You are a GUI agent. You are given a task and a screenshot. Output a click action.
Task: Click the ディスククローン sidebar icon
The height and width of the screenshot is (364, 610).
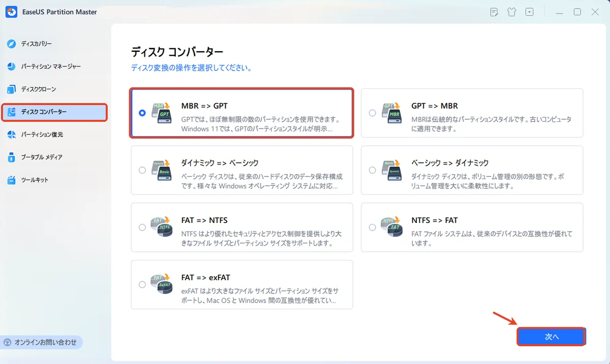12,89
